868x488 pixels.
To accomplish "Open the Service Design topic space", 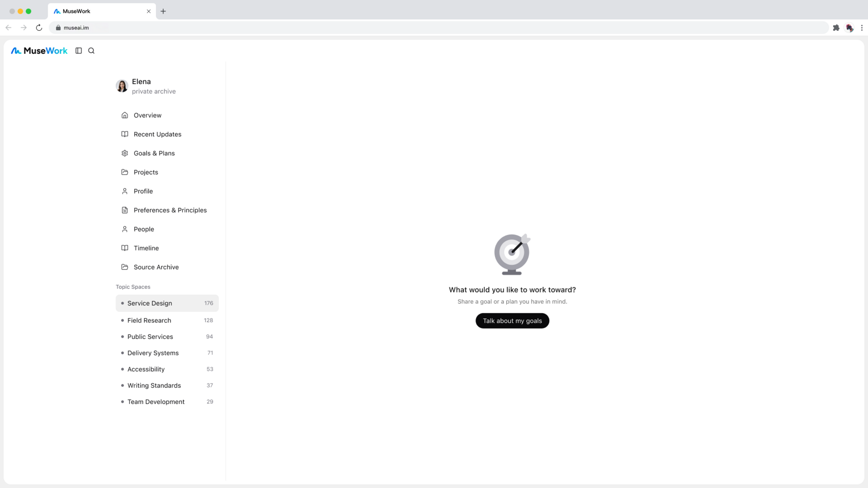I will 167,303.
